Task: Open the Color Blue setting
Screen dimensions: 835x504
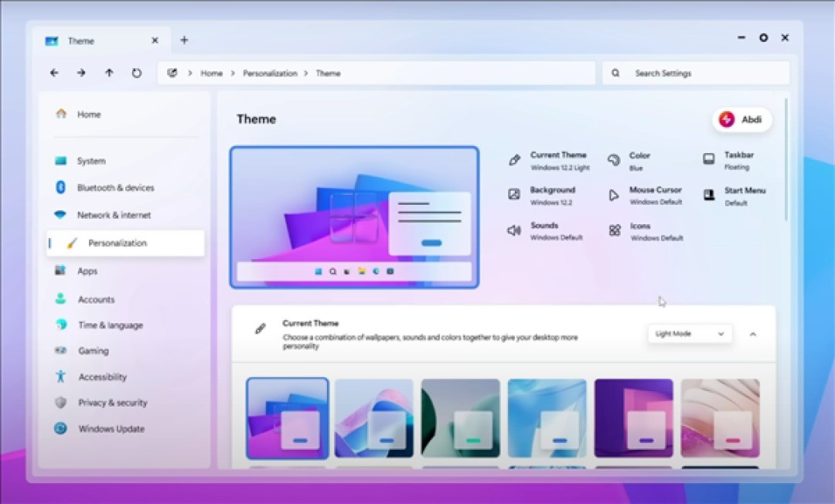Action: [x=638, y=160]
